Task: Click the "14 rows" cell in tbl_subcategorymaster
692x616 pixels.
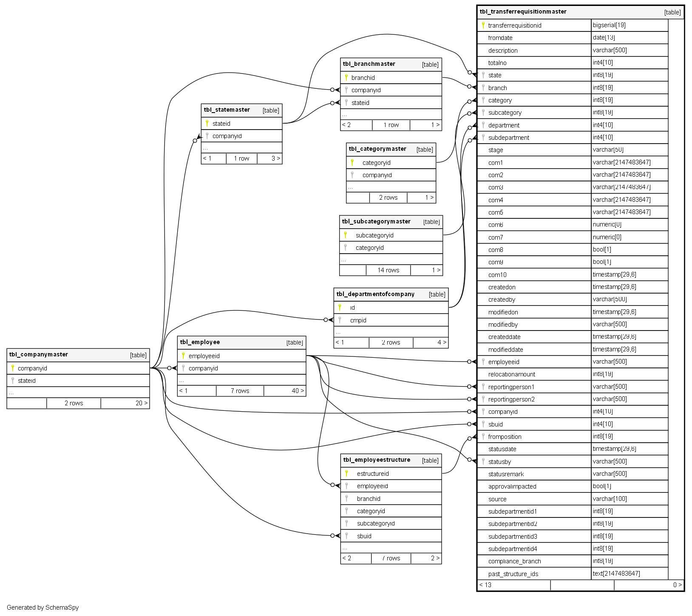Action: [x=388, y=270]
